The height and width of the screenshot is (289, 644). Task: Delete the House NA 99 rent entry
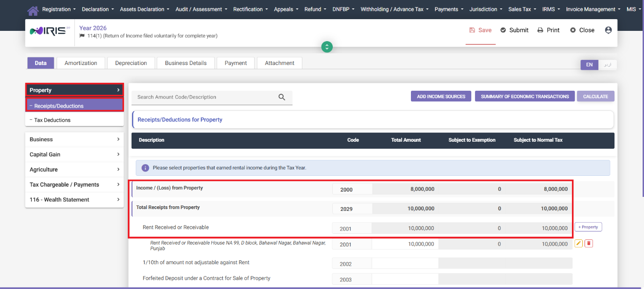[x=589, y=244]
